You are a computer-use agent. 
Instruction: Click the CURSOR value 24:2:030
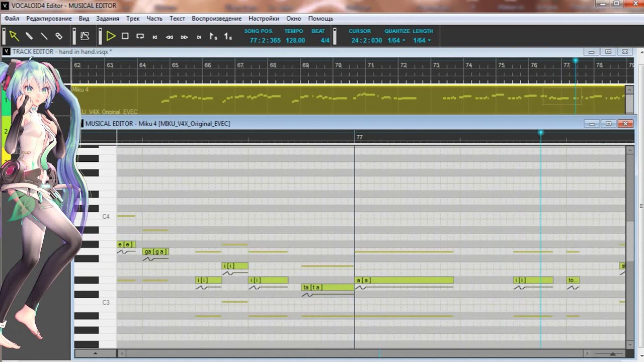367,40
